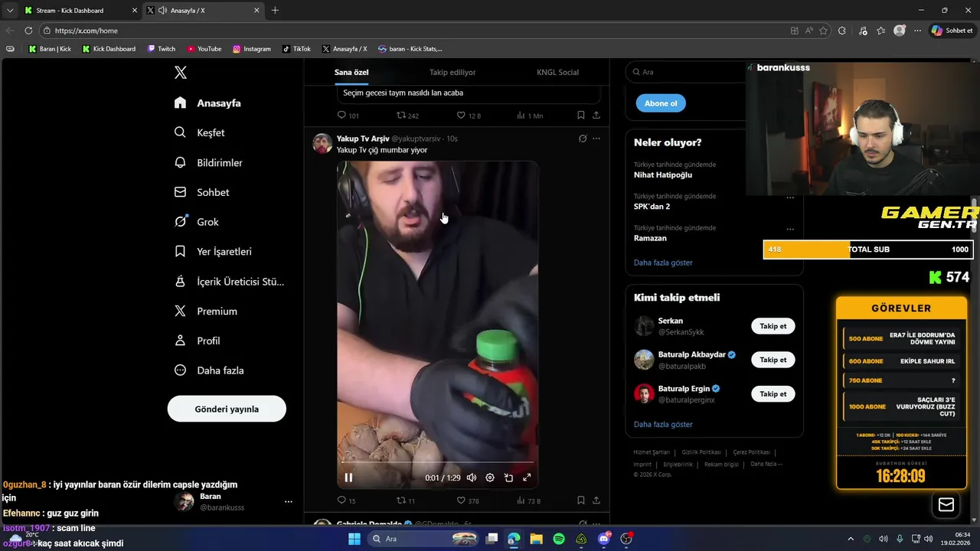Open the X logo home icon
980x551 pixels.
tap(181, 73)
